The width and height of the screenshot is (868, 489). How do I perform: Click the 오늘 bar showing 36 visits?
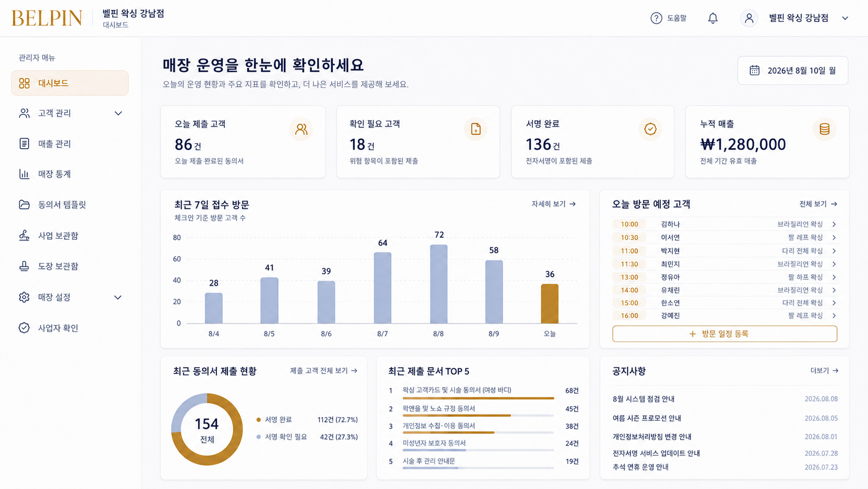pyautogui.click(x=550, y=303)
